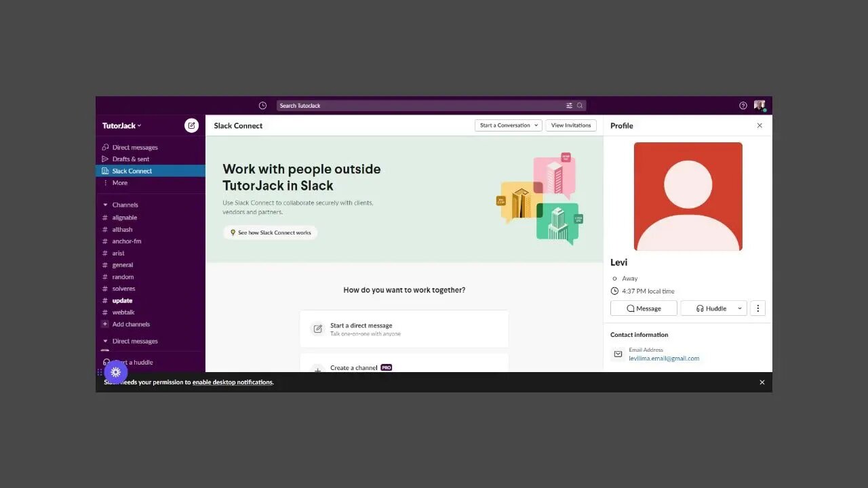
Task: Open search filter sliders icon
Action: tap(569, 106)
